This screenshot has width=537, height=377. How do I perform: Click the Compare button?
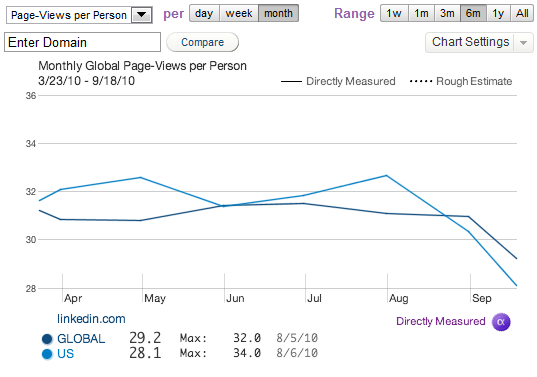[x=202, y=42]
